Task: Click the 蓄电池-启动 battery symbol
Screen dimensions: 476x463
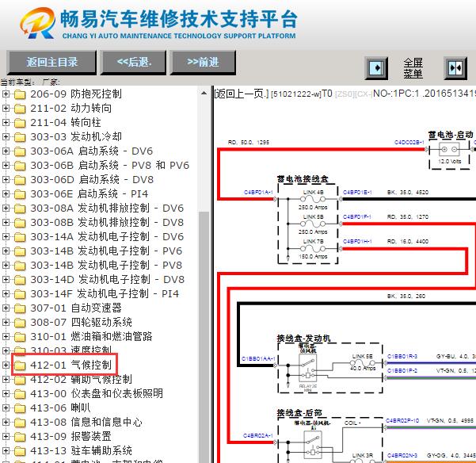Action: (449, 150)
